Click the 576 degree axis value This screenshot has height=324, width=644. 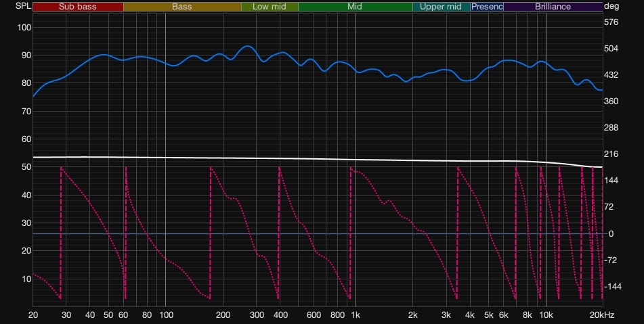click(611, 22)
